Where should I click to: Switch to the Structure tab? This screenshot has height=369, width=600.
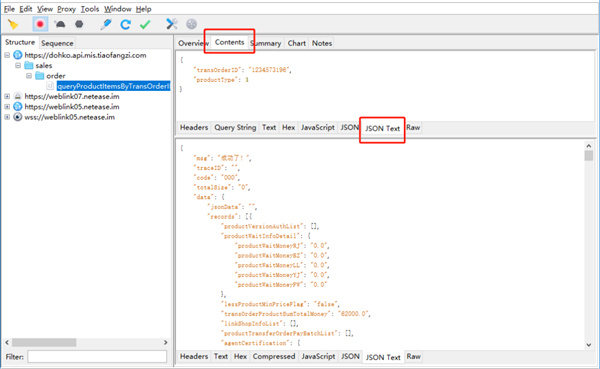[20, 42]
